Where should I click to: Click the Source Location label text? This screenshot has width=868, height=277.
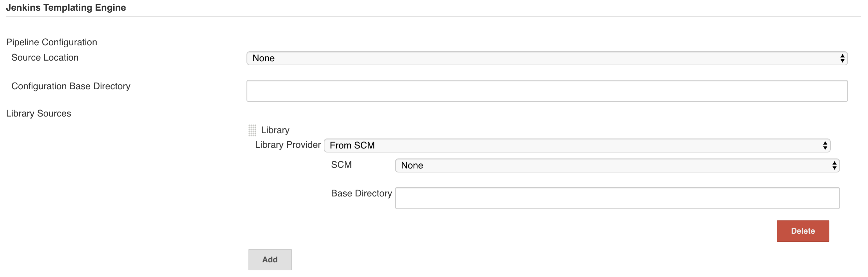pos(45,58)
